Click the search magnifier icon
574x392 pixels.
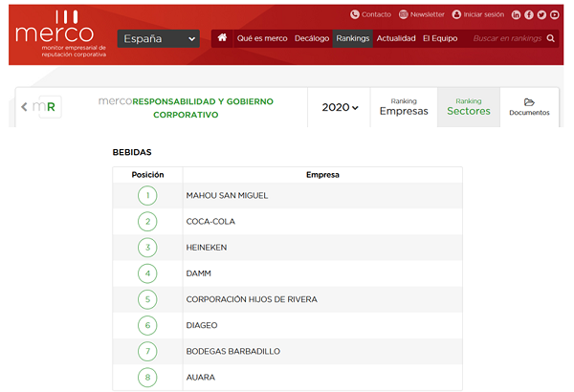pos(550,38)
